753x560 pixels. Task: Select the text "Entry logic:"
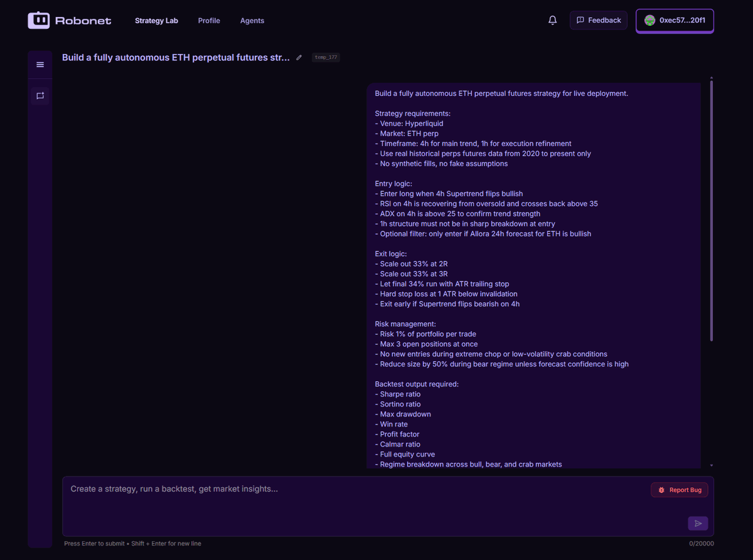(394, 184)
